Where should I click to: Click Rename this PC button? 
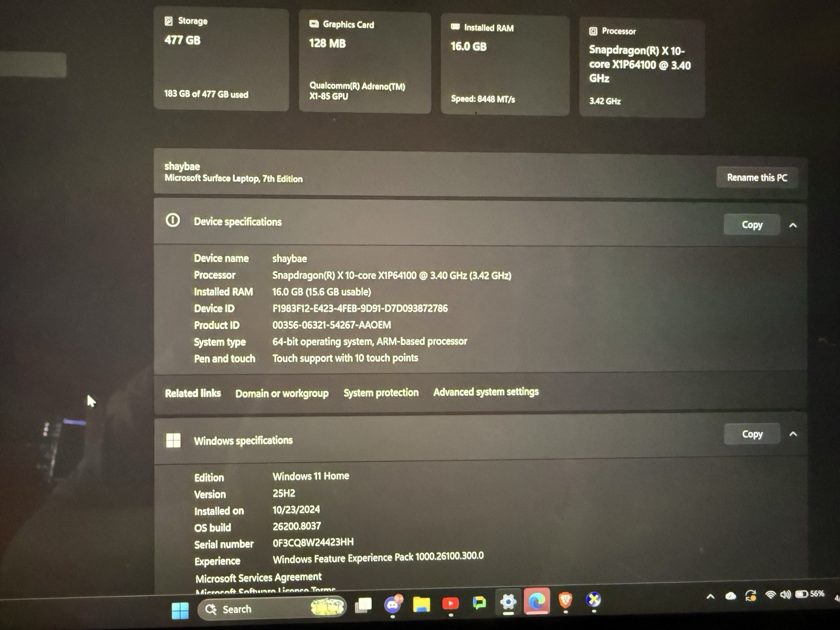pyautogui.click(x=757, y=177)
